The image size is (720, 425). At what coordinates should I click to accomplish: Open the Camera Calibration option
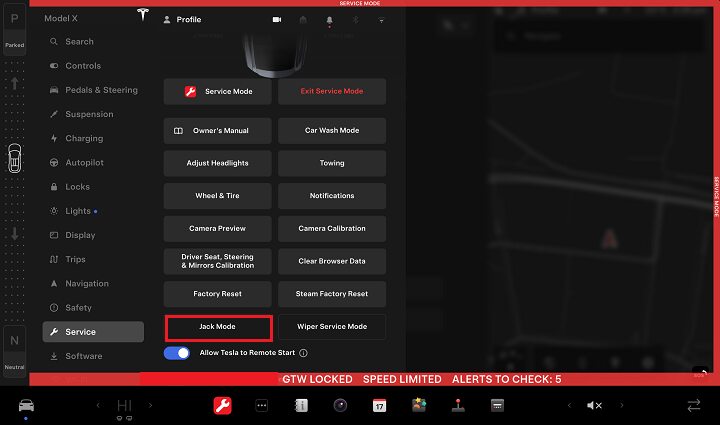coord(333,228)
